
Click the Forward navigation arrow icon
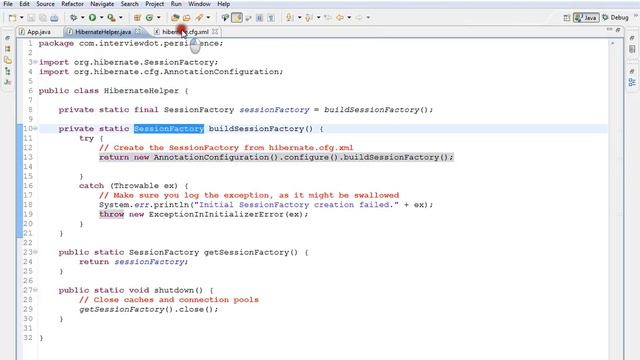[x=359, y=18]
